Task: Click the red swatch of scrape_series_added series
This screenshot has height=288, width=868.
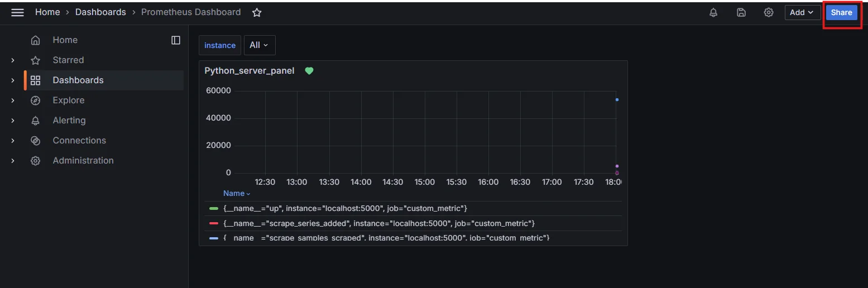Action: click(x=214, y=223)
